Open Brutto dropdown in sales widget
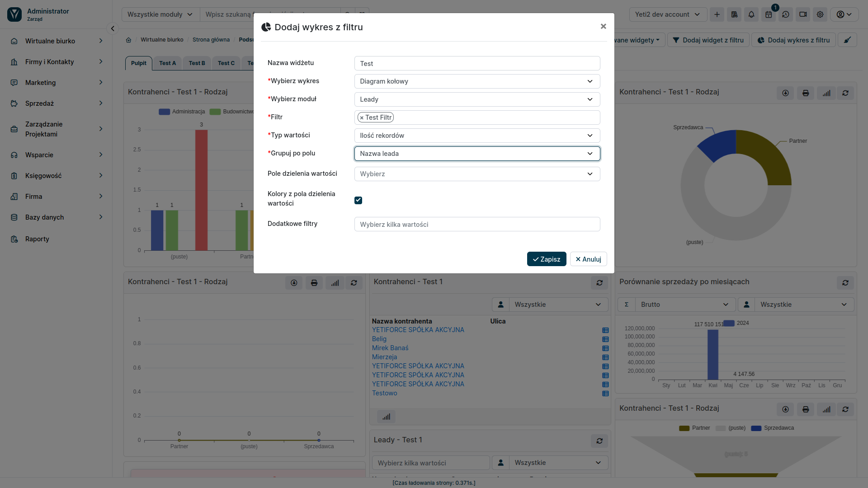 (685, 305)
